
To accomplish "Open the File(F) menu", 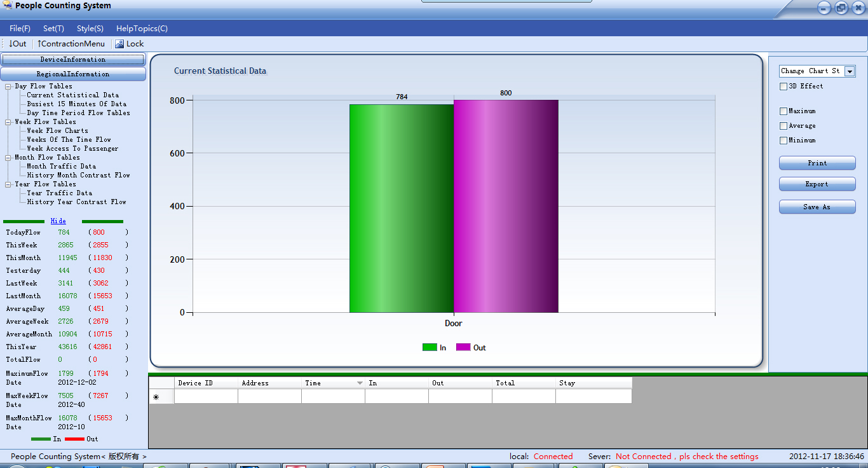I will [x=20, y=29].
